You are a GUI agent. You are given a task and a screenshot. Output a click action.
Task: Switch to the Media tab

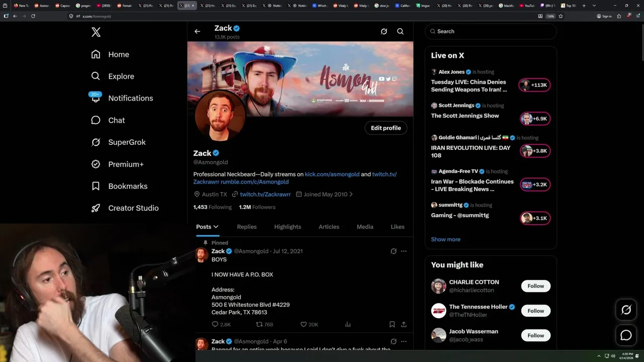365,227
